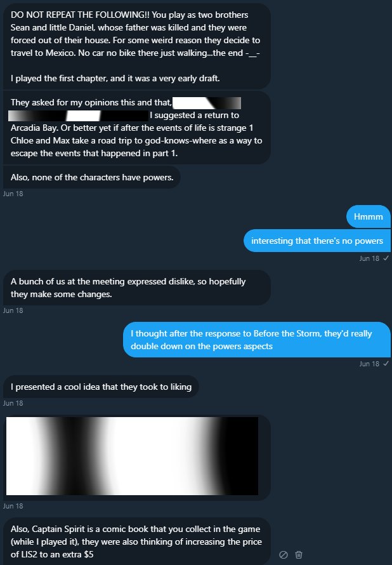Click the 'Also, none of the characters have powers' message

coord(92,177)
